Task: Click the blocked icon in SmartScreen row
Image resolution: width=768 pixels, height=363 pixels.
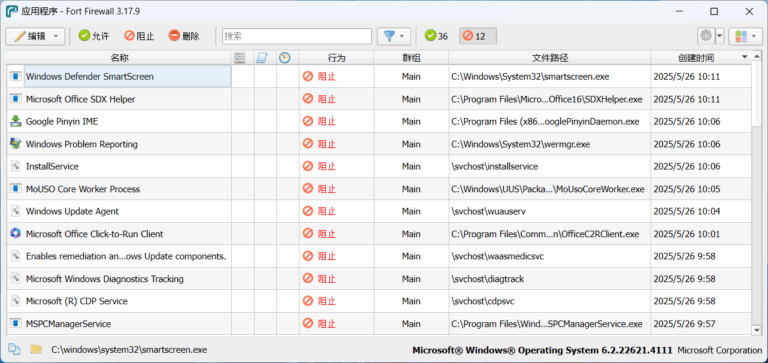Action: (308, 76)
